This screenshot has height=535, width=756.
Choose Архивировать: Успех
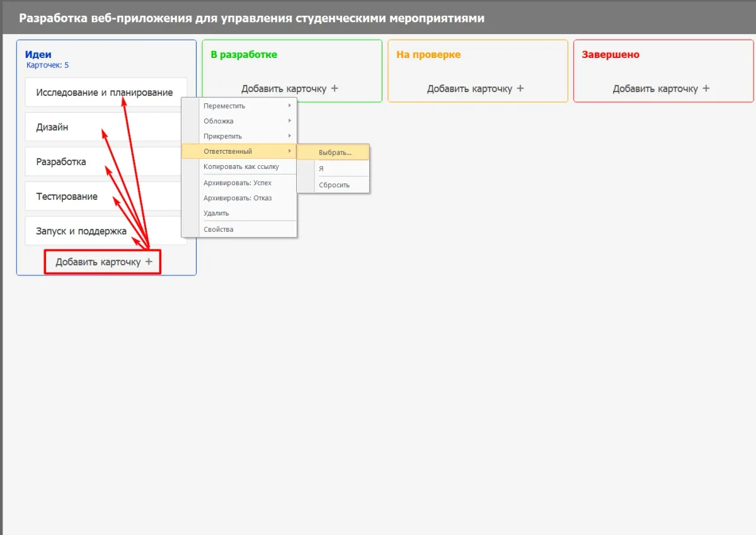click(238, 183)
